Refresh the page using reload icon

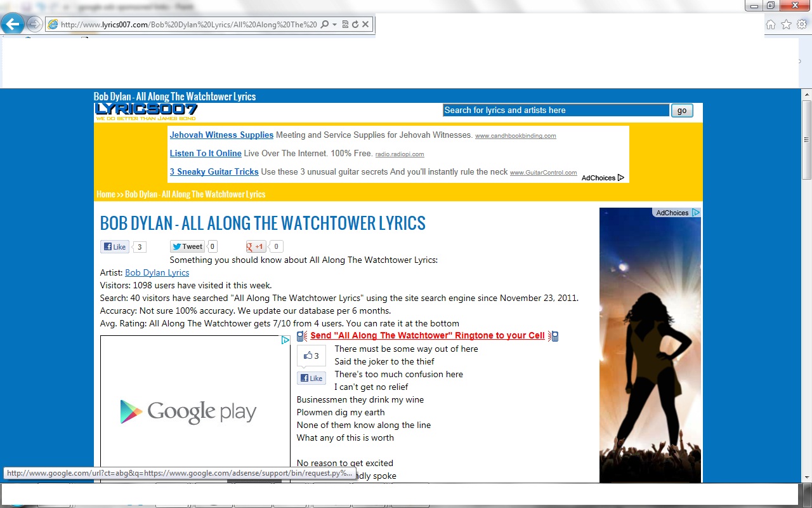(355, 25)
